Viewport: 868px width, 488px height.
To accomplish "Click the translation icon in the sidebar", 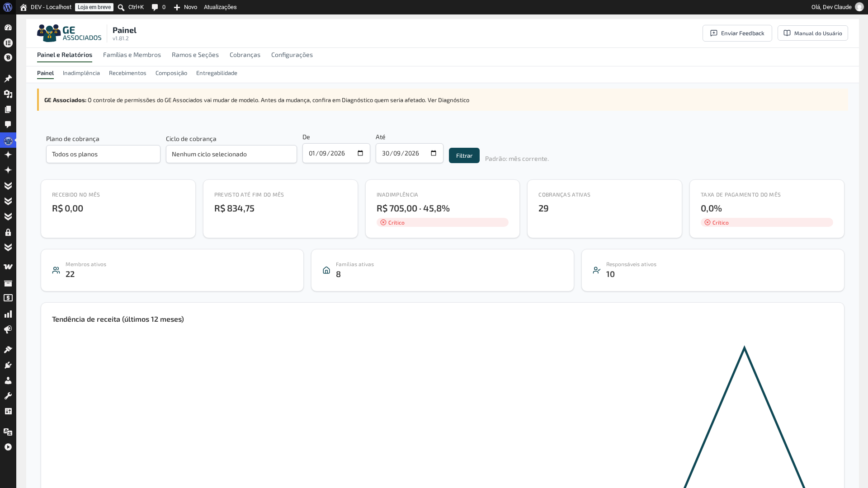I will pyautogui.click(x=8, y=432).
